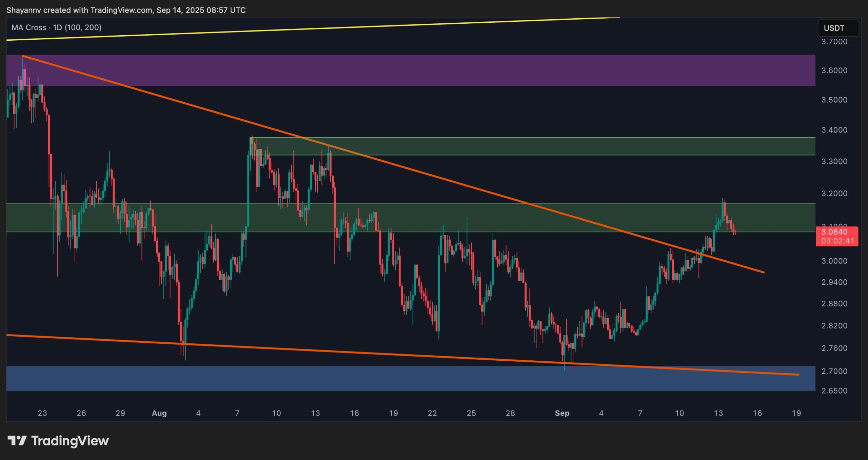Click the 19 date label at far right
Image resolution: width=868 pixels, height=460 pixels.
[x=796, y=413]
